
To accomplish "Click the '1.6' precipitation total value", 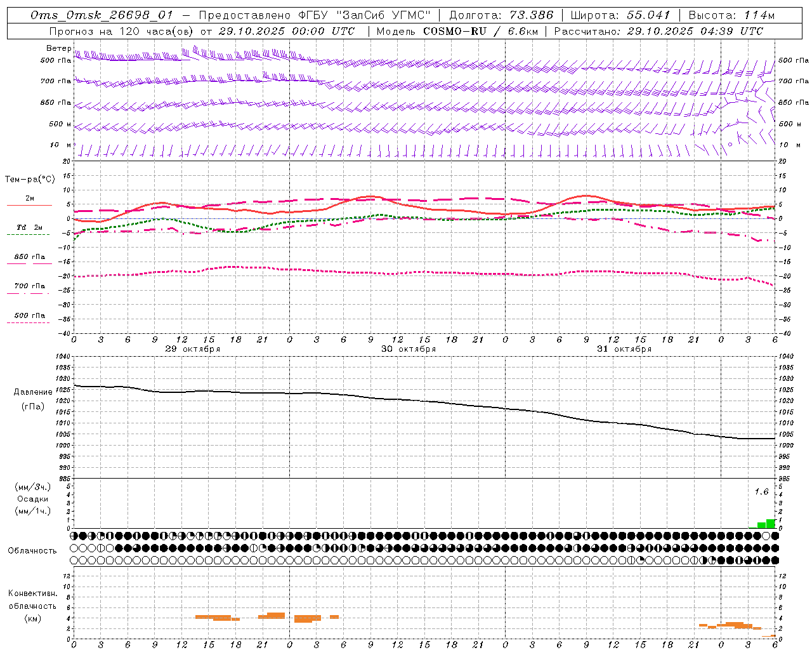I will tap(761, 492).
